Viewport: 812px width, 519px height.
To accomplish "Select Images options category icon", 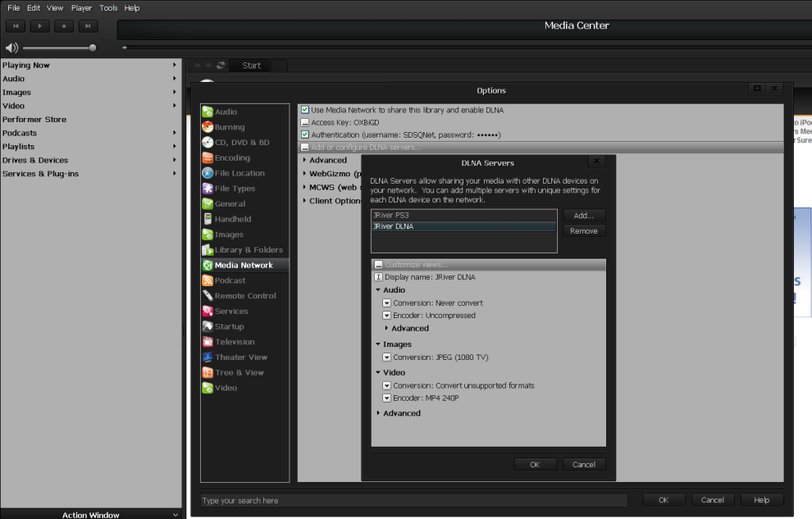I will (x=208, y=234).
